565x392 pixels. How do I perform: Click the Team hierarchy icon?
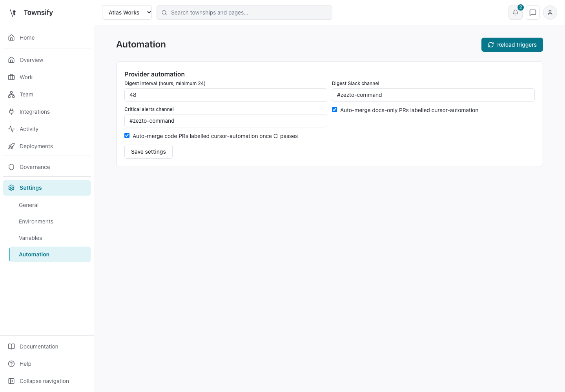point(11,94)
